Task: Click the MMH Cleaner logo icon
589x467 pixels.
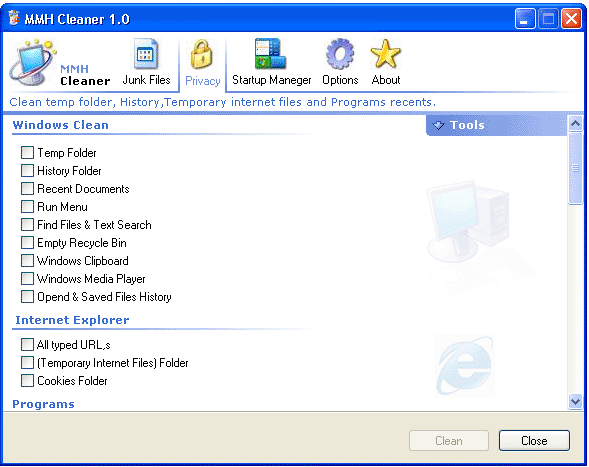Action: pos(33,61)
